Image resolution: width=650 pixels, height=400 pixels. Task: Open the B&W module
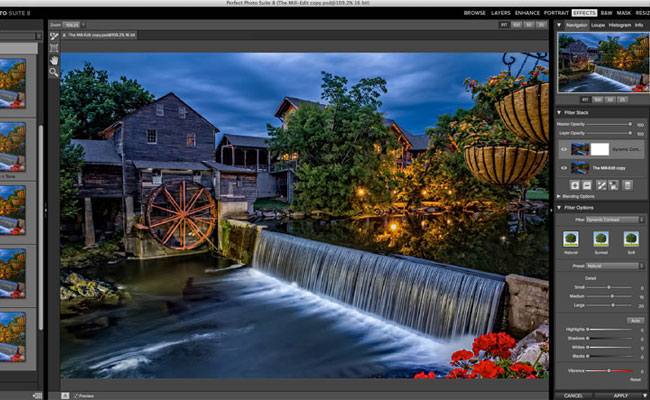pyautogui.click(x=606, y=13)
